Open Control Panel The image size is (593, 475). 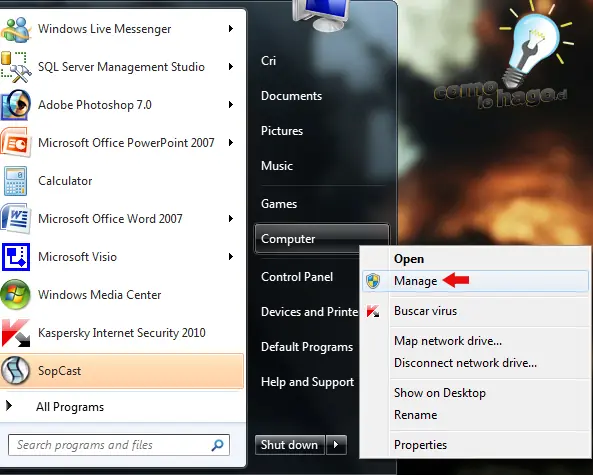tap(297, 277)
